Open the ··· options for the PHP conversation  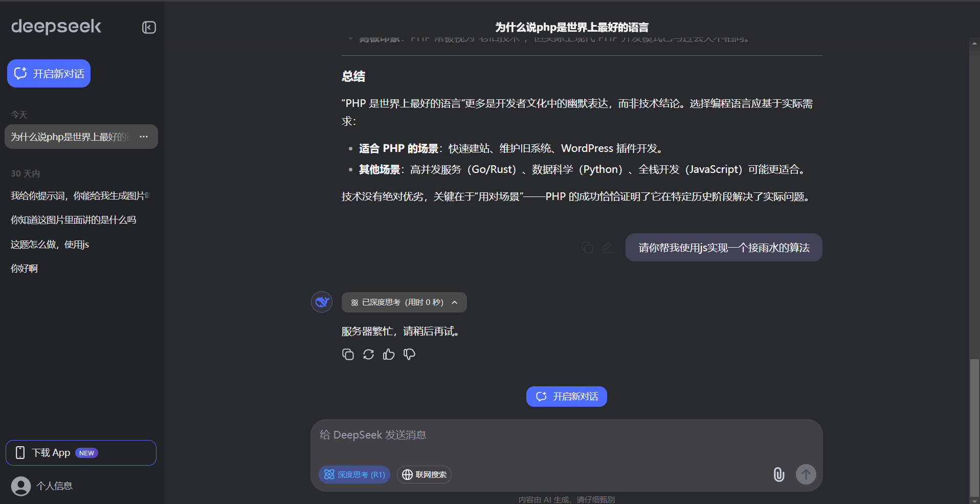(x=144, y=137)
